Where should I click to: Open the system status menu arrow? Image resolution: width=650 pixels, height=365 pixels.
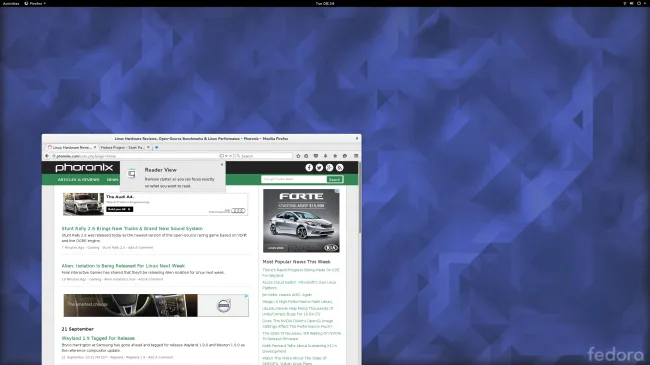[646, 3]
